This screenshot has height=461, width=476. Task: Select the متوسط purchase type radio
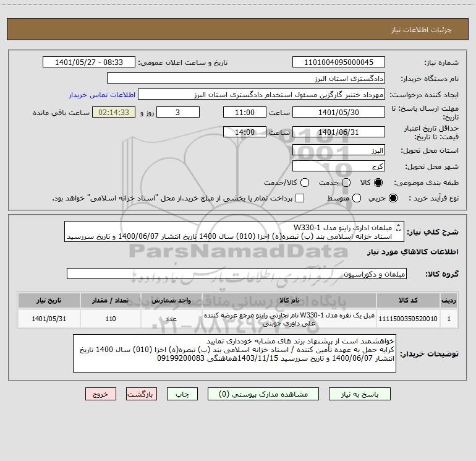point(357,198)
